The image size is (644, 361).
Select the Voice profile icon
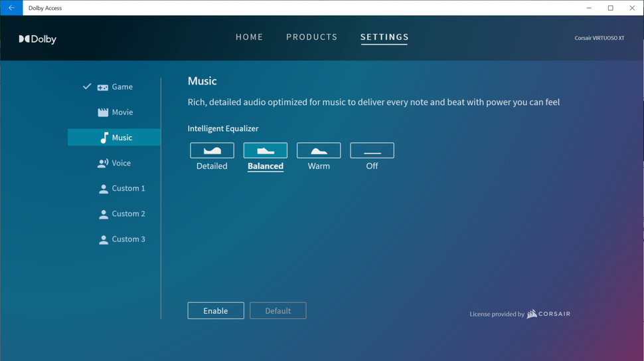click(x=103, y=163)
